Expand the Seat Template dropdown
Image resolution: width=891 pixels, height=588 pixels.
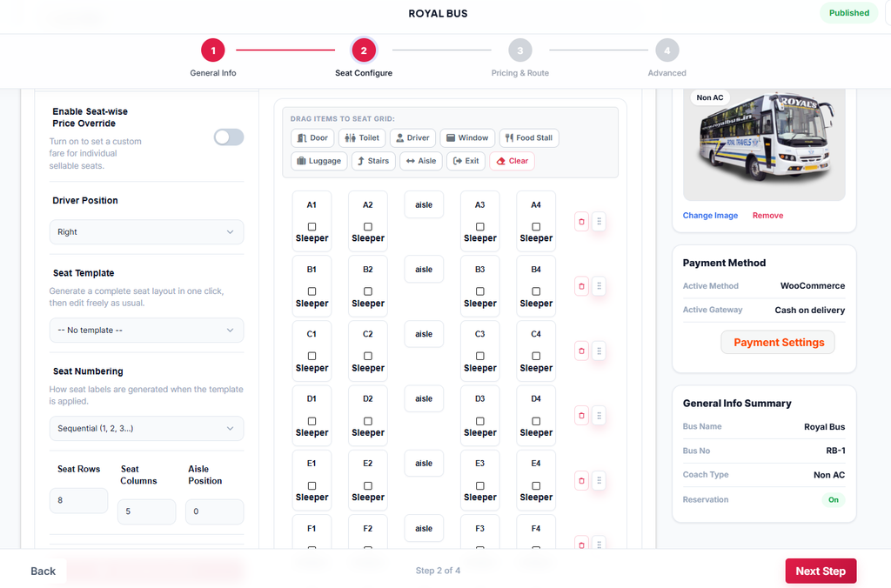(x=146, y=330)
